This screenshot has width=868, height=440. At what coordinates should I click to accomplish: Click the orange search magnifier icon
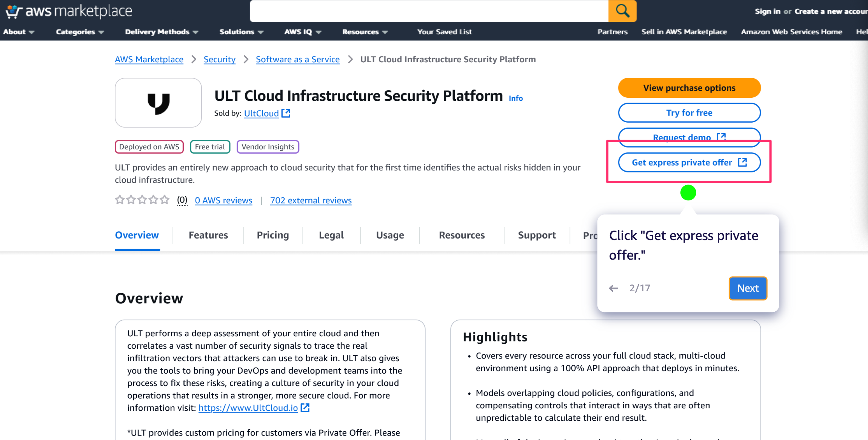click(x=622, y=11)
